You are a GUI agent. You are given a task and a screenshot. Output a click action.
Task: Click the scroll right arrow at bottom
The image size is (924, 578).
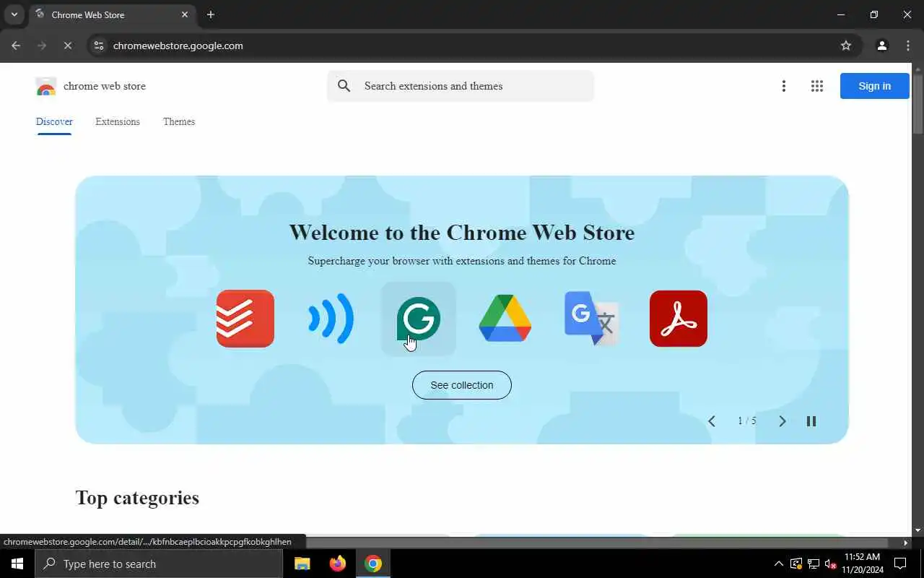[x=906, y=543]
